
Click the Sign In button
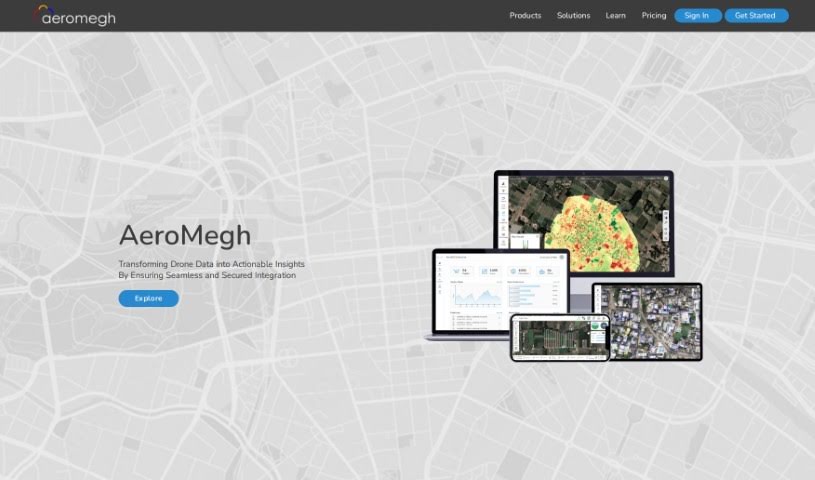point(697,16)
